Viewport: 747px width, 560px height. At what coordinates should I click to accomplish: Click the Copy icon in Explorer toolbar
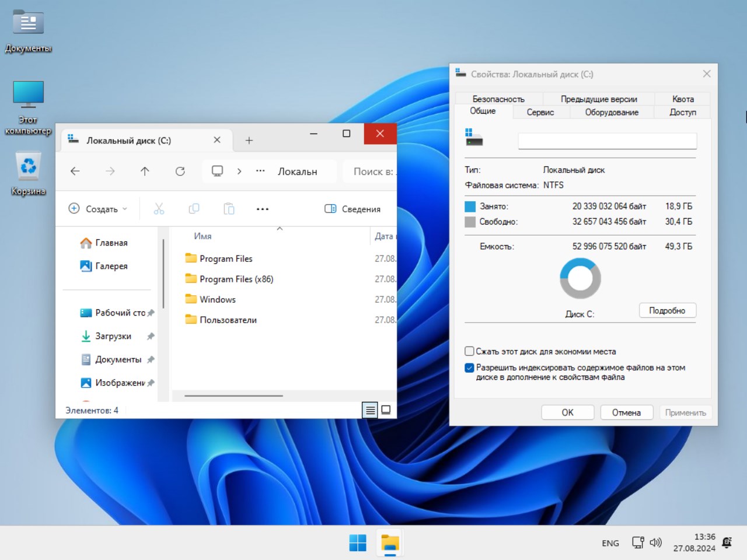tap(194, 208)
